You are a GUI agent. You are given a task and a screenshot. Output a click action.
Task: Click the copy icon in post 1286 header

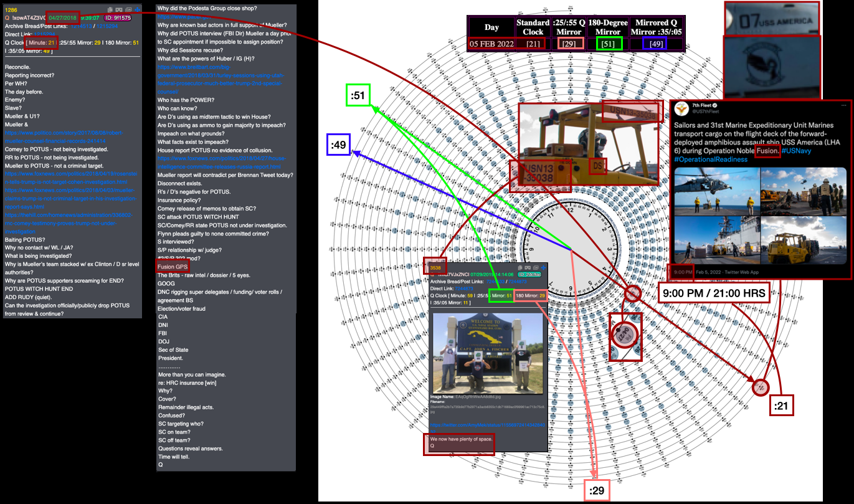click(110, 9)
